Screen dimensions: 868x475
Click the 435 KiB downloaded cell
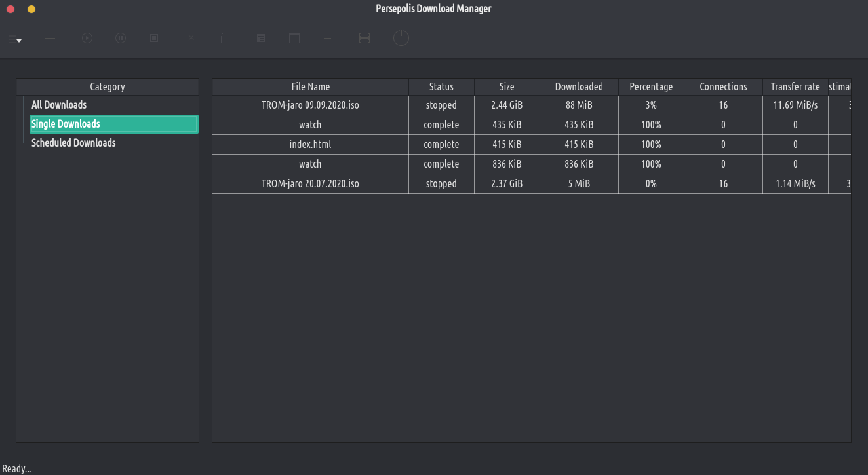(x=579, y=124)
